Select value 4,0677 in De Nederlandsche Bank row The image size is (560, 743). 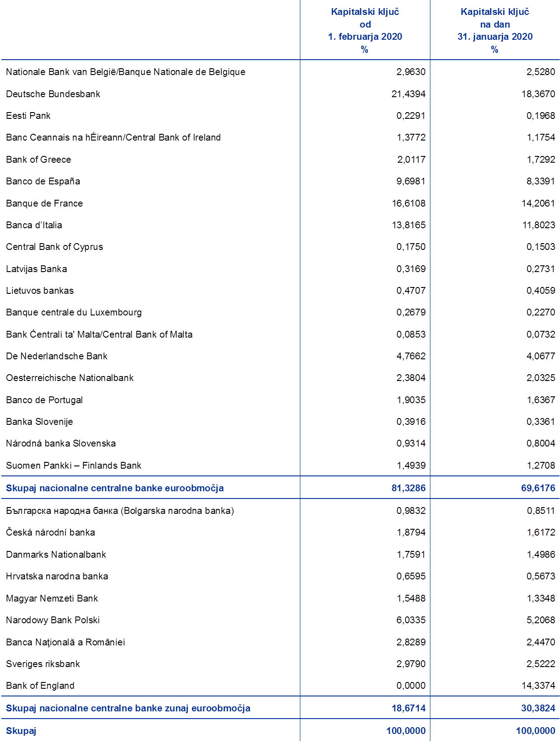[x=541, y=356]
